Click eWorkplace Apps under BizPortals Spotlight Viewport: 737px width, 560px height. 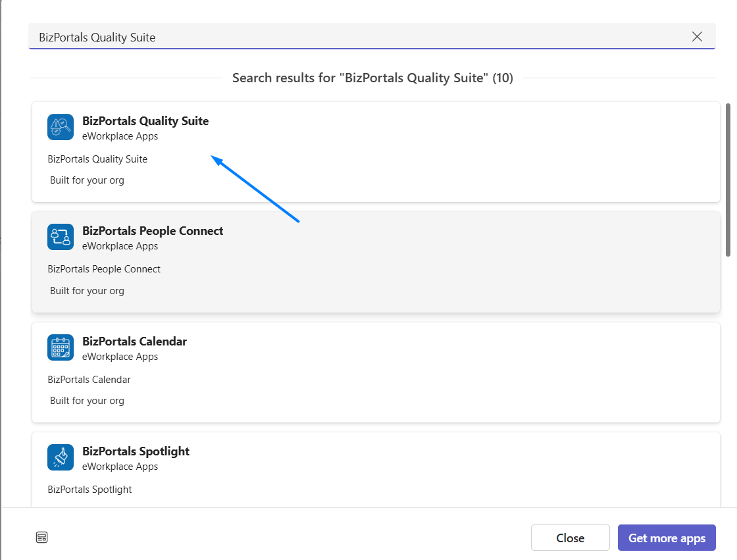[x=120, y=467]
